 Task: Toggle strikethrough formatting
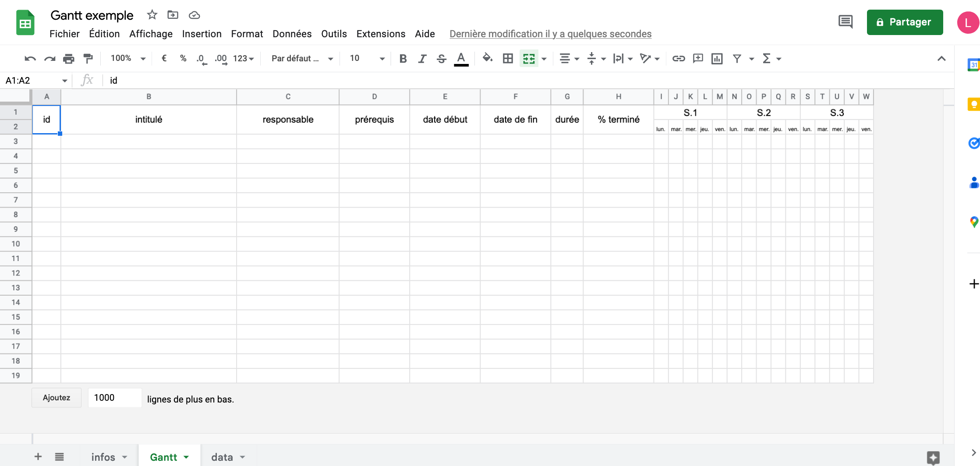pyautogui.click(x=442, y=59)
